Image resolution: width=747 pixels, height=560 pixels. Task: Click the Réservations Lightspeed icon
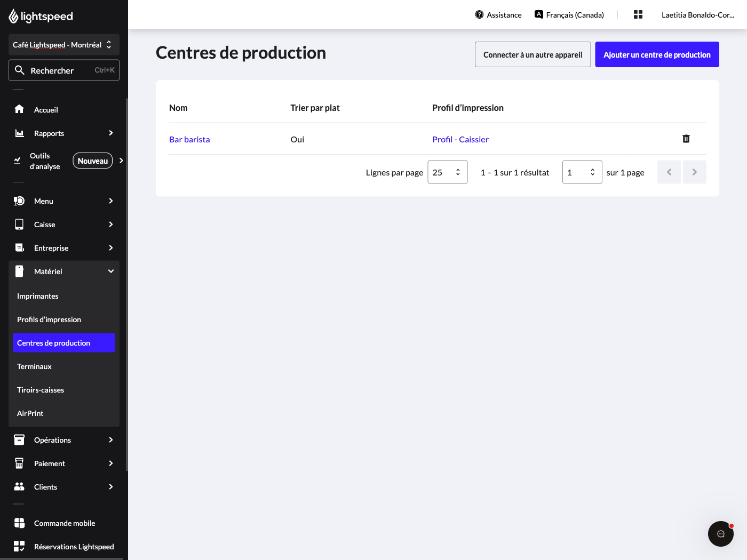[19, 546]
